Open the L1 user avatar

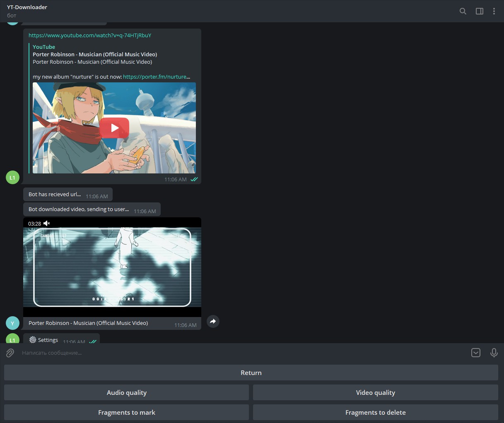12,178
